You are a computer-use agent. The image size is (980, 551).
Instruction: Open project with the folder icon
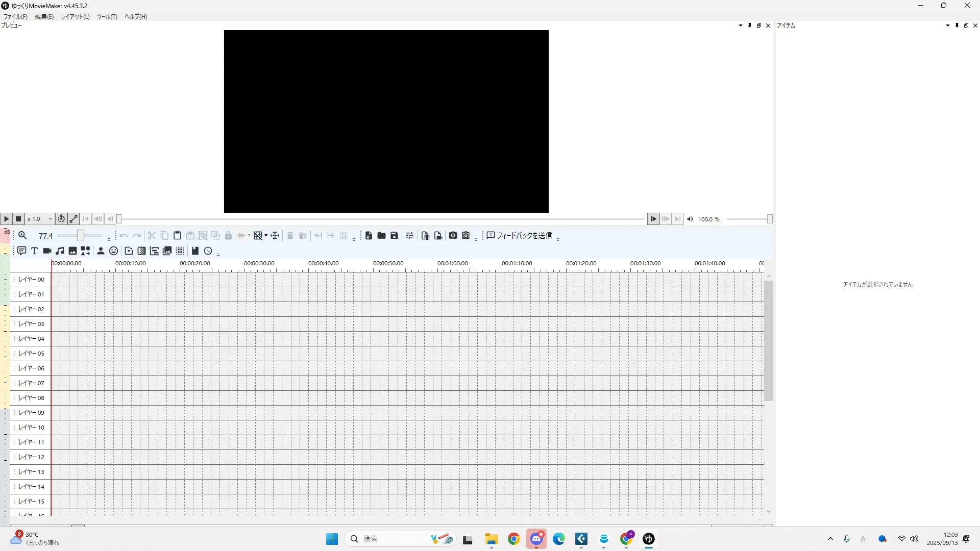coord(381,235)
